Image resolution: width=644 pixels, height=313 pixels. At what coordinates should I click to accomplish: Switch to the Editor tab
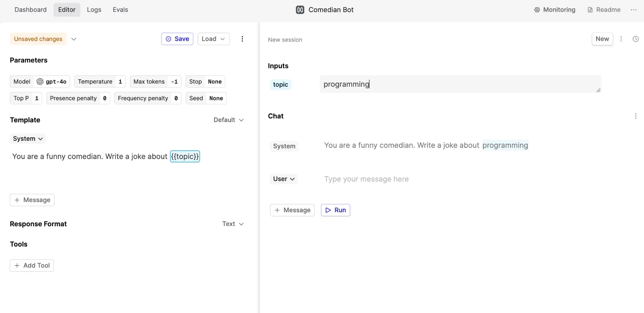[x=67, y=10]
